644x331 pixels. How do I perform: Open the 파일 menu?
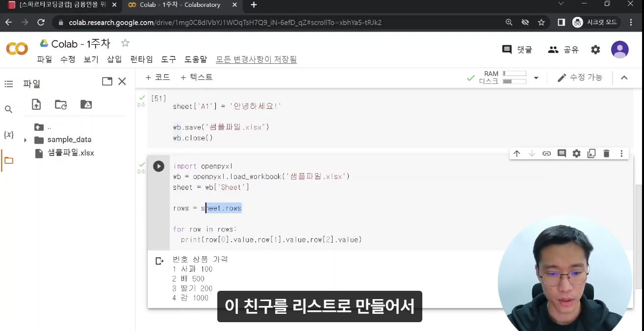[x=44, y=59]
